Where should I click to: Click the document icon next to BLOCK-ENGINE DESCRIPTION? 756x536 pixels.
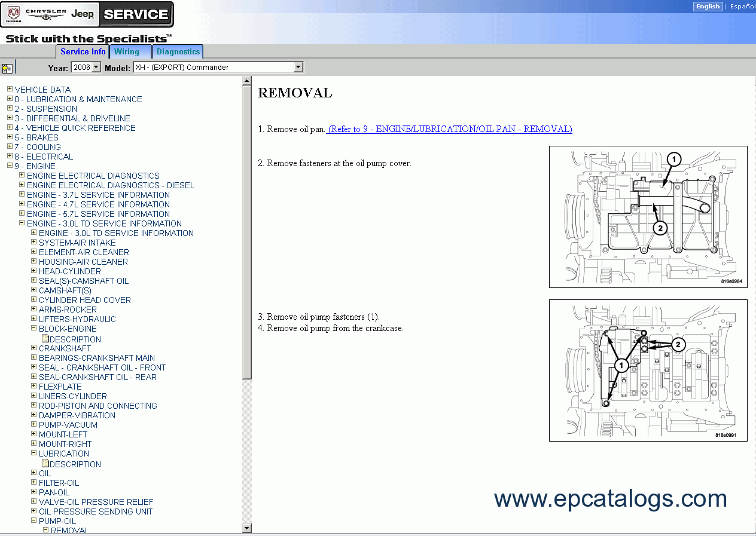tap(45, 339)
